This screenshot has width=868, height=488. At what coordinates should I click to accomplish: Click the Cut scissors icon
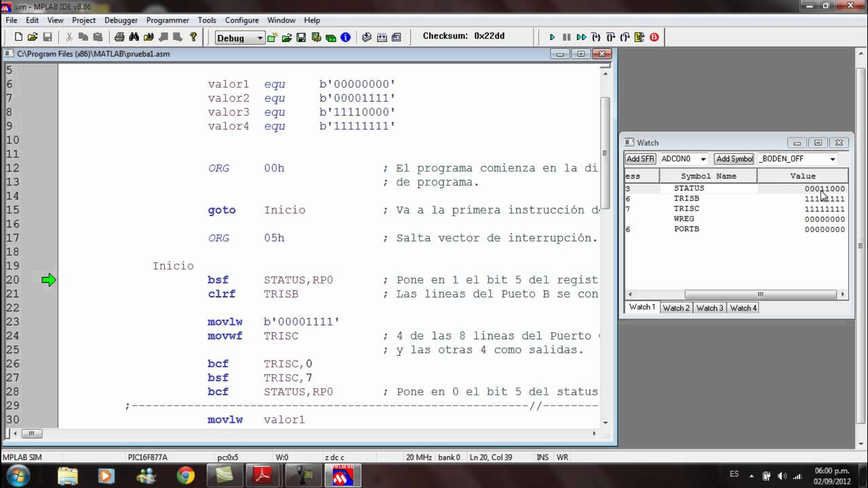pos(68,37)
